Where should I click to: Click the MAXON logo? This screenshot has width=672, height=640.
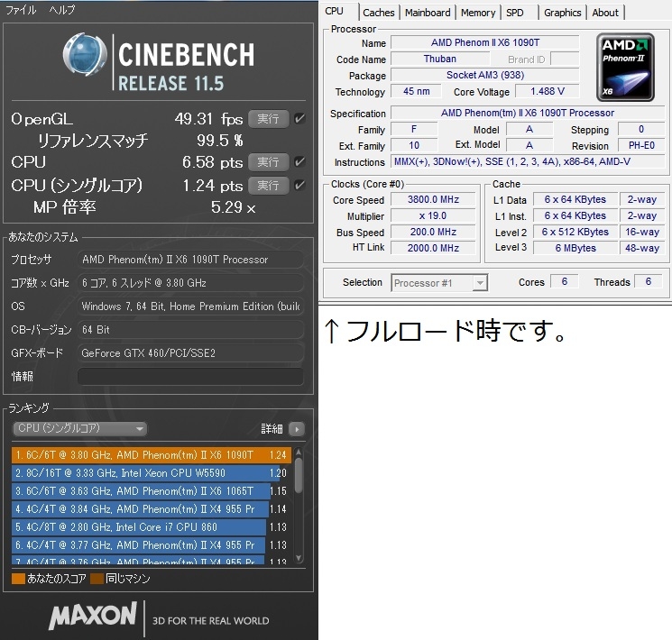[x=93, y=616]
